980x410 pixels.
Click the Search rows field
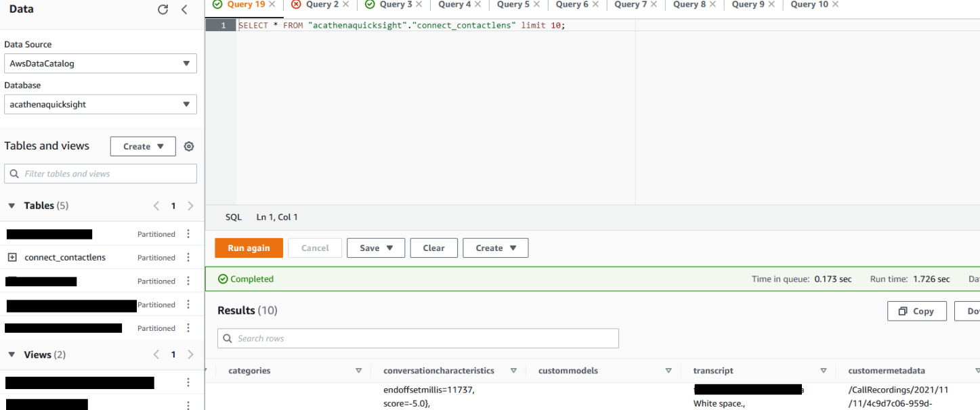[x=417, y=338]
